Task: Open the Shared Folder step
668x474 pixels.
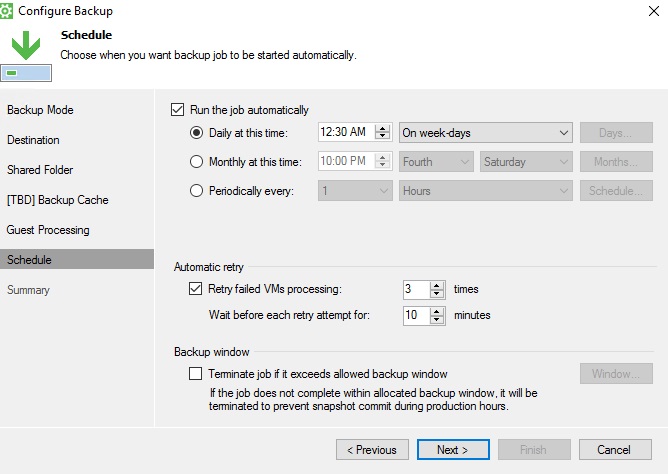Action: tap(40, 170)
